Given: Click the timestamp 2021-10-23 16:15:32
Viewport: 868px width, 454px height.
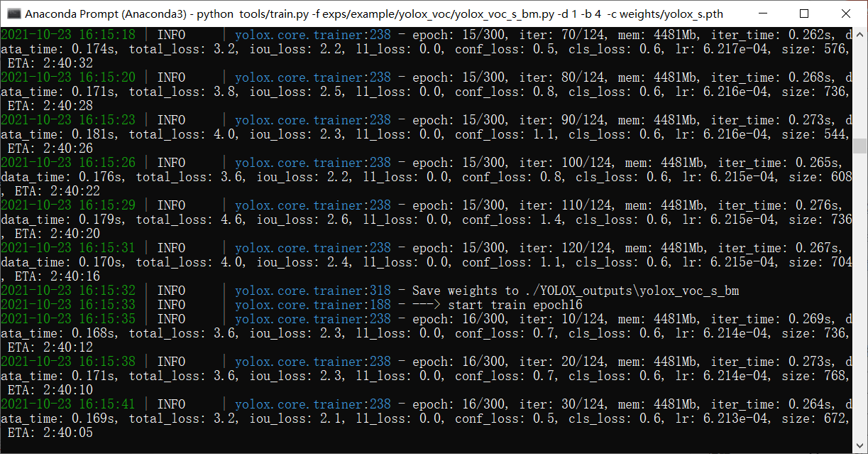Looking at the screenshot, I should pyautogui.click(x=68, y=291).
